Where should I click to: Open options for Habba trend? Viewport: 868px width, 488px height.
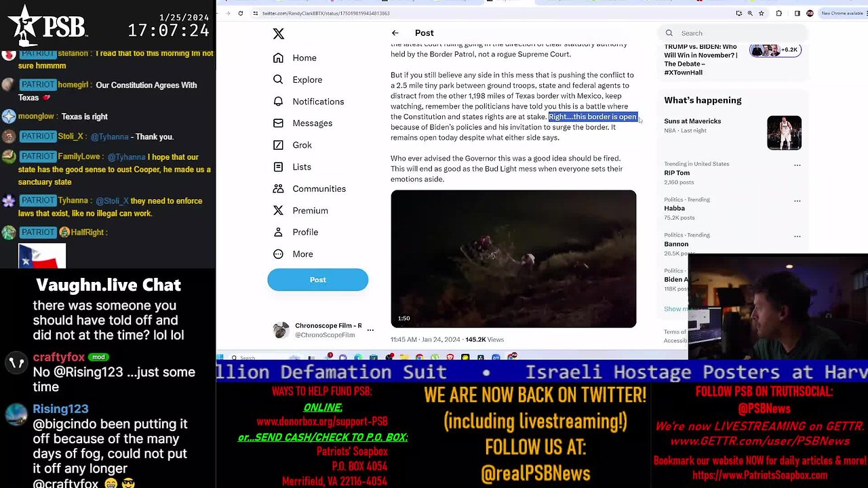pyautogui.click(x=797, y=201)
